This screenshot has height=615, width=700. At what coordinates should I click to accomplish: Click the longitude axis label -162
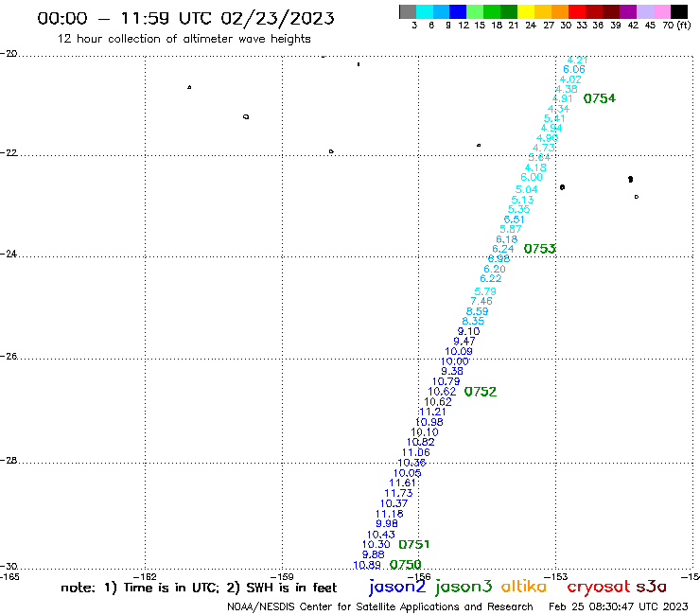point(145,576)
